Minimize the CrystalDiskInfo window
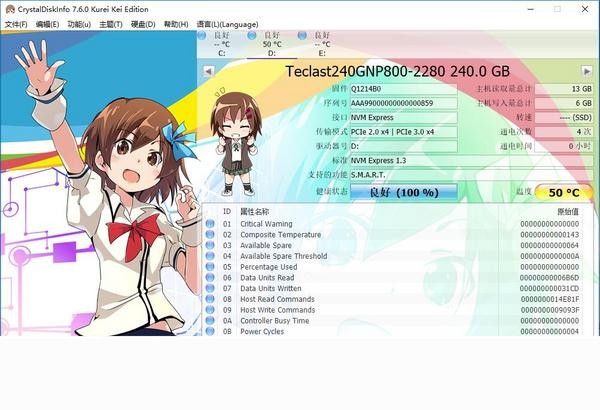This screenshot has width=600, height=410. coord(530,9)
